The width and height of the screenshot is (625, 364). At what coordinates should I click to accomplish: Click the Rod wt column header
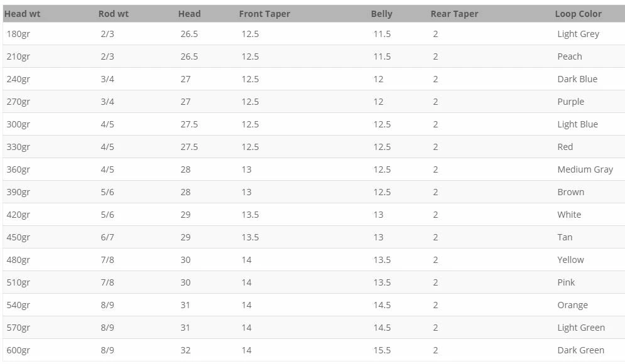114,14
